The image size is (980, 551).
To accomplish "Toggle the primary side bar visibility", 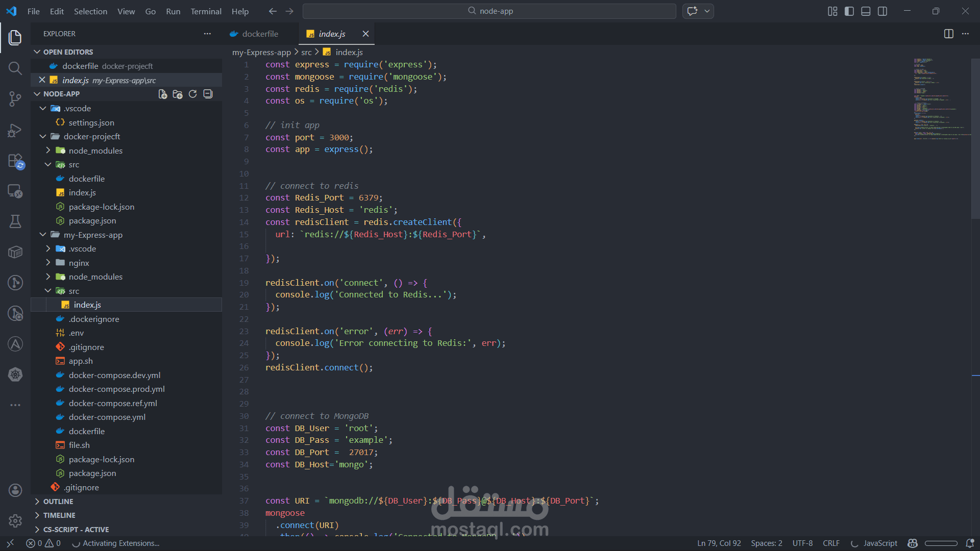I will coord(849,11).
